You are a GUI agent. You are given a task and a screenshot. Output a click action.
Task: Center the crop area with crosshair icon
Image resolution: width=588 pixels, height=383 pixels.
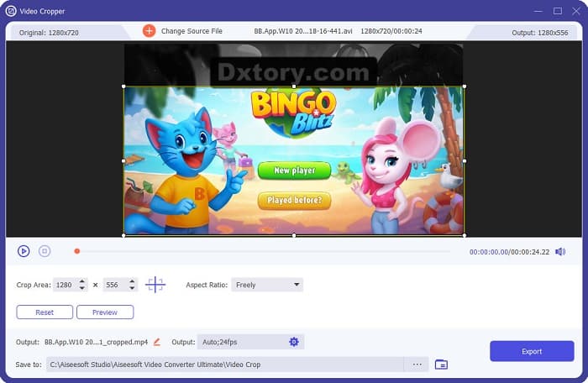click(x=155, y=285)
